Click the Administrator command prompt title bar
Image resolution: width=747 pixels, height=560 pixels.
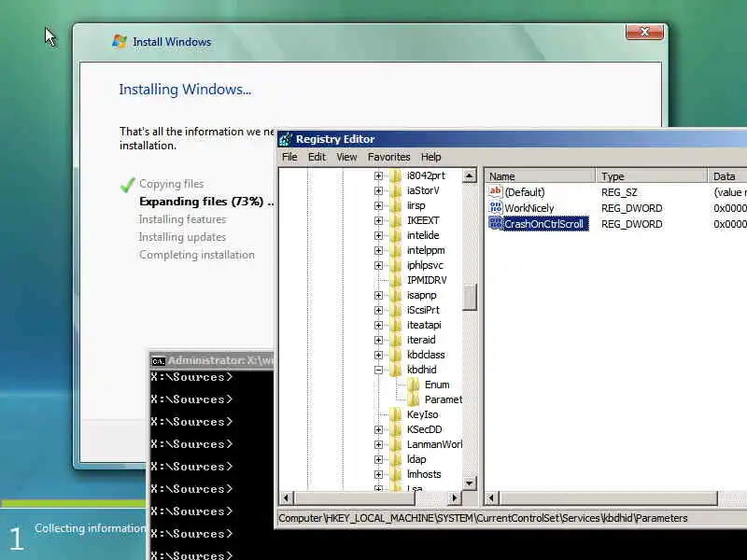pos(212,360)
